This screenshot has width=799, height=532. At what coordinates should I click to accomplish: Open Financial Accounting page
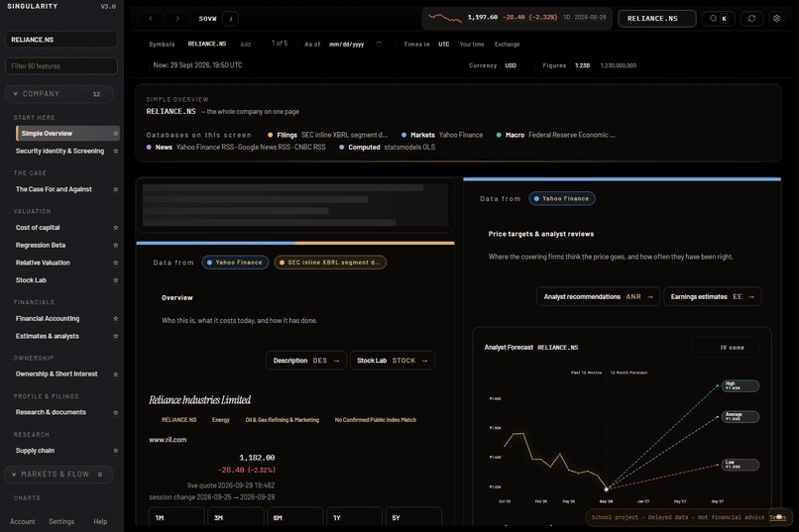[x=48, y=319]
